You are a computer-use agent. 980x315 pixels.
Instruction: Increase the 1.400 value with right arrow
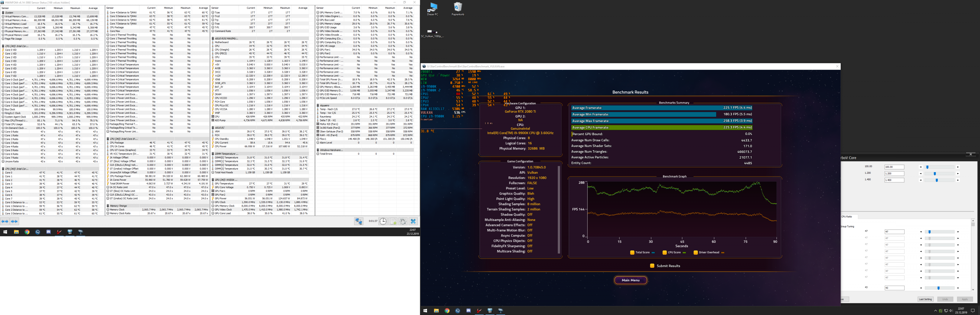click(958, 180)
